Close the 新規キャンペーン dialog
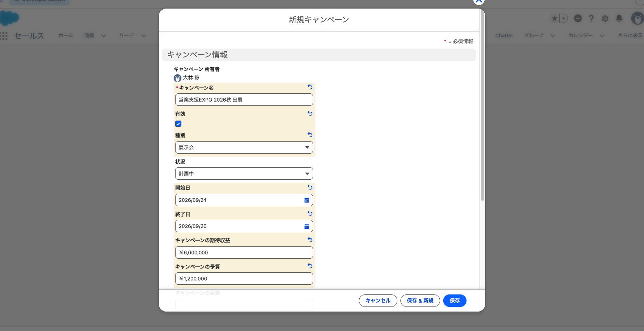Viewport: 644px width, 331px height. pyautogui.click(x=479, y=1)
